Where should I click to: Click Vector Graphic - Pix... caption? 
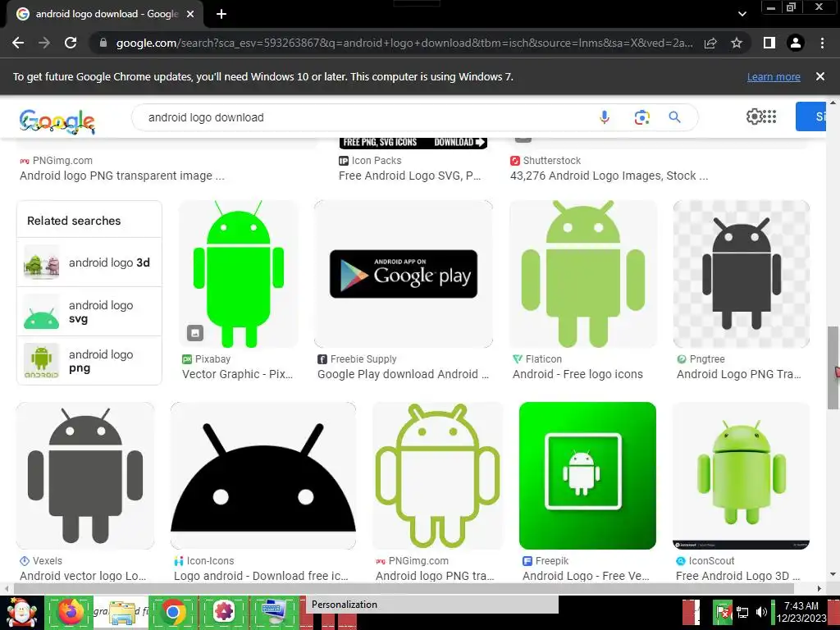pos(237,374)
